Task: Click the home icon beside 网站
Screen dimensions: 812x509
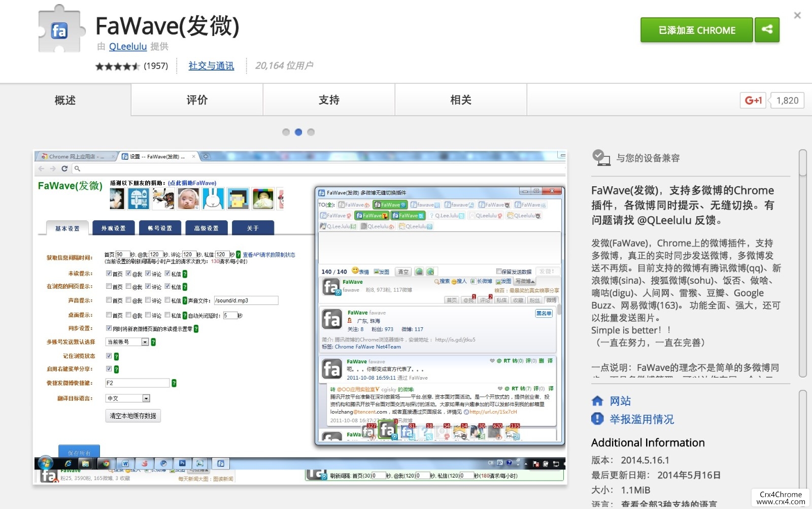Action: tap(597, 401)
